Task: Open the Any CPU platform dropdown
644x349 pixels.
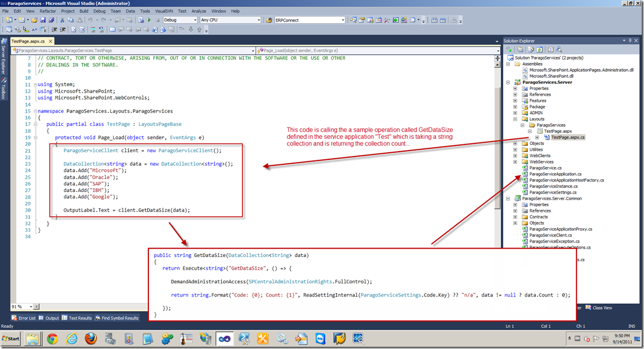Action: coord(258,20)
